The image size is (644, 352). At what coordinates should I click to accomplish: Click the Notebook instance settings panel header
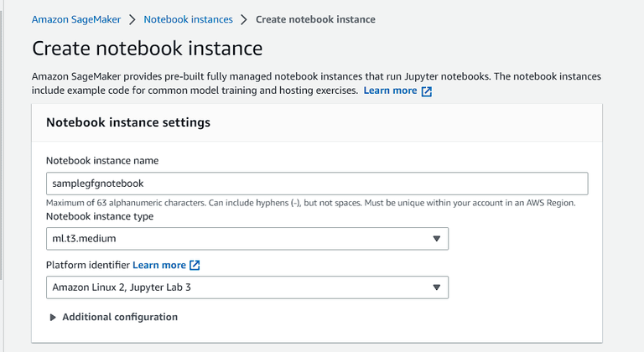click(x=128, y=122)
